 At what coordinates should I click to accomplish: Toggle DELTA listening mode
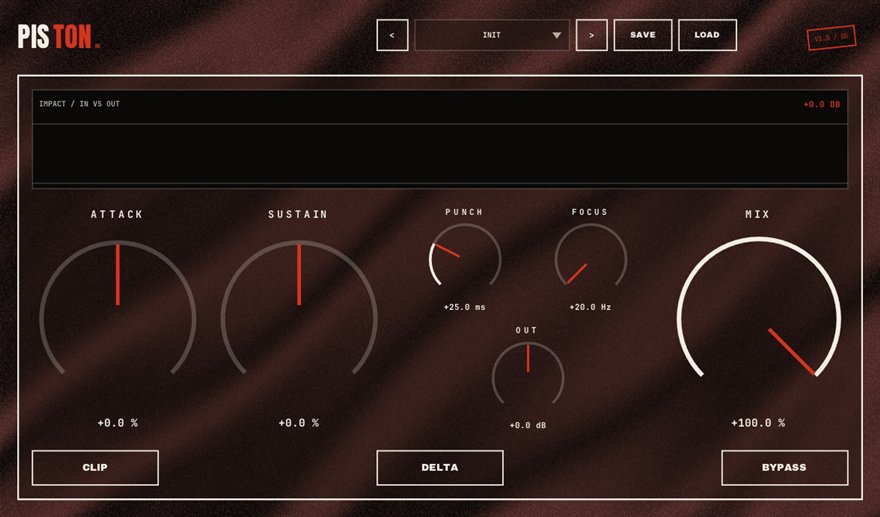pyautogui.click(x=440, y=468)
